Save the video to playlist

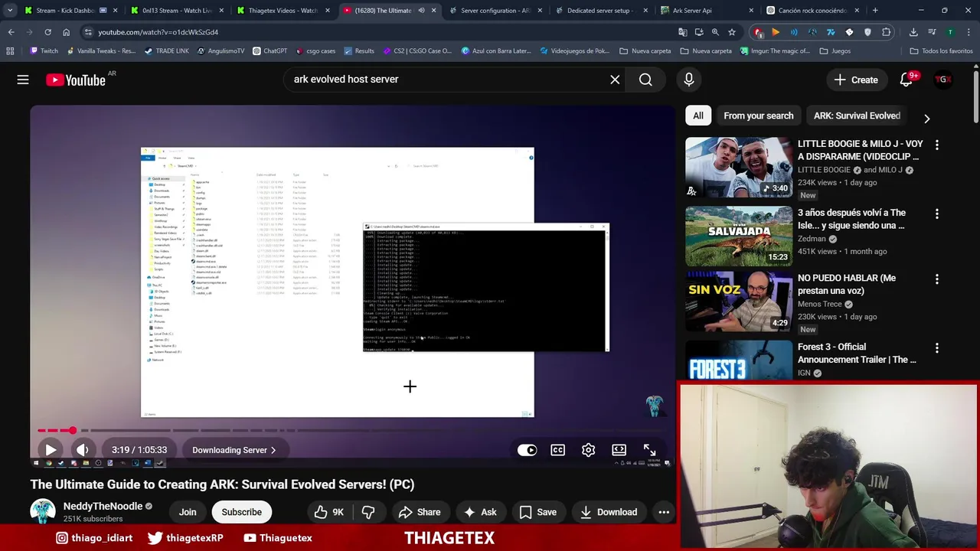(x=538, y=512)
